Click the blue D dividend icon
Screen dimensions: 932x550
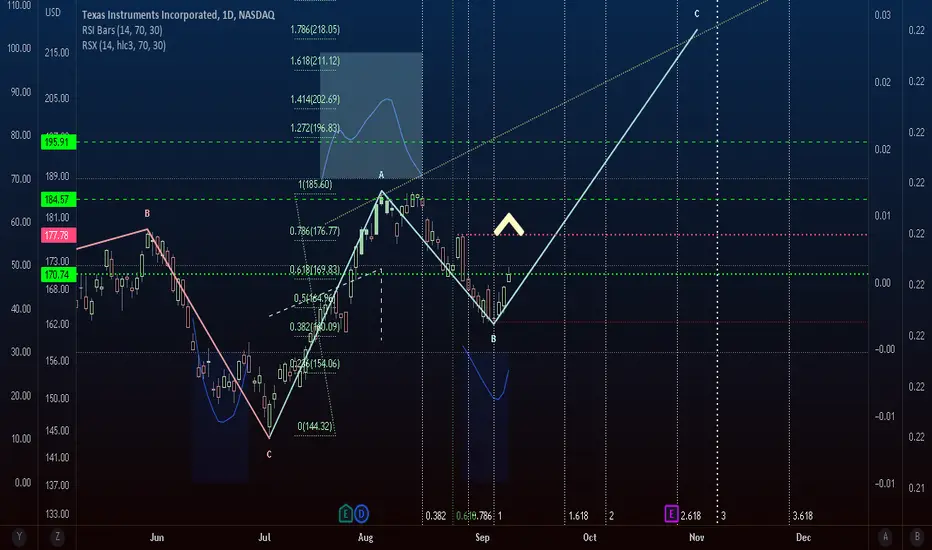pos(361,514)
